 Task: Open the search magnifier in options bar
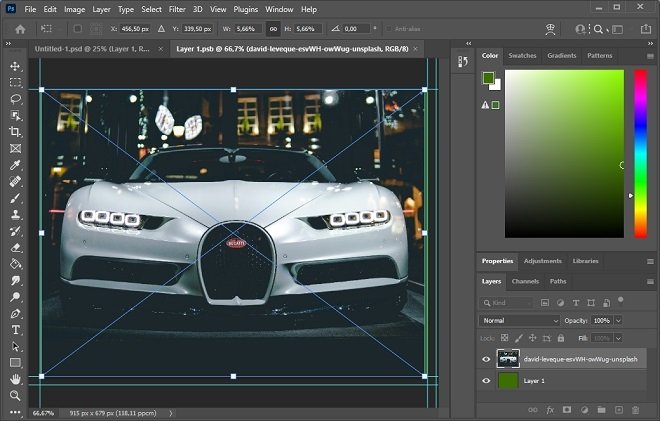point(598,29)
